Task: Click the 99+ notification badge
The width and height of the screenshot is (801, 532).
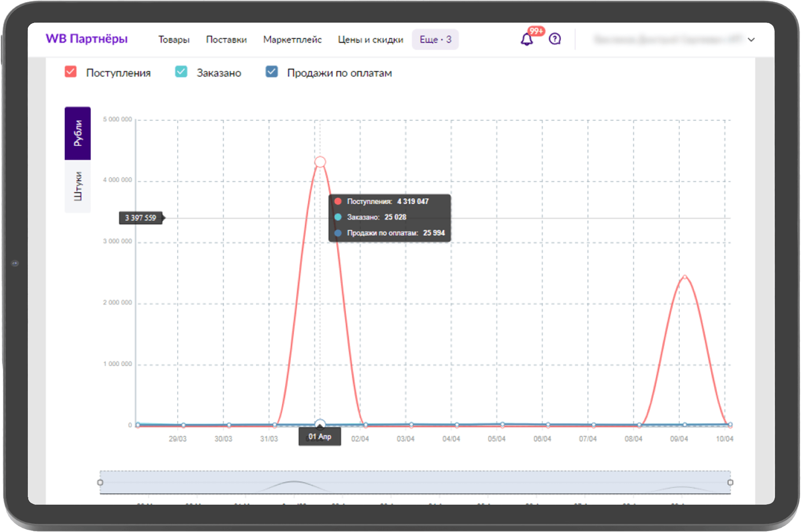Action: (x=536, y=31)
